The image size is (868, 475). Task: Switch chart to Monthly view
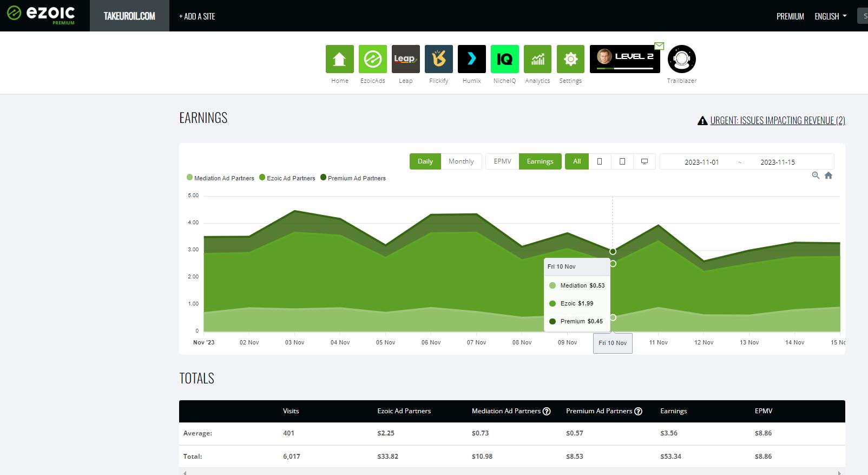click(x=461, y=161)
